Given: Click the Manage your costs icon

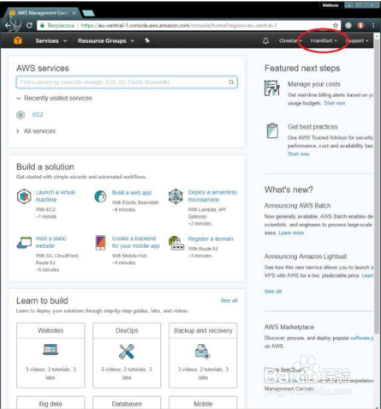Looking at the screenshot, I should tap(272, 88).
